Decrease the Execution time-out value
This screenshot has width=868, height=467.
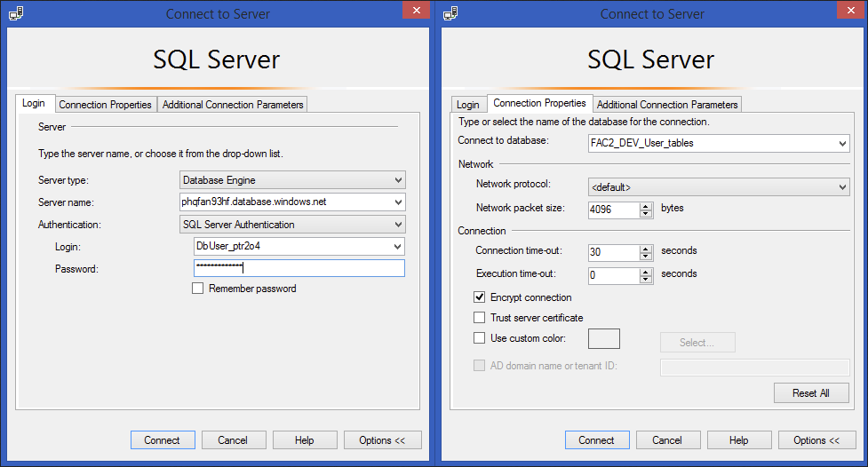pyautogui.click(x=646, y=280)
